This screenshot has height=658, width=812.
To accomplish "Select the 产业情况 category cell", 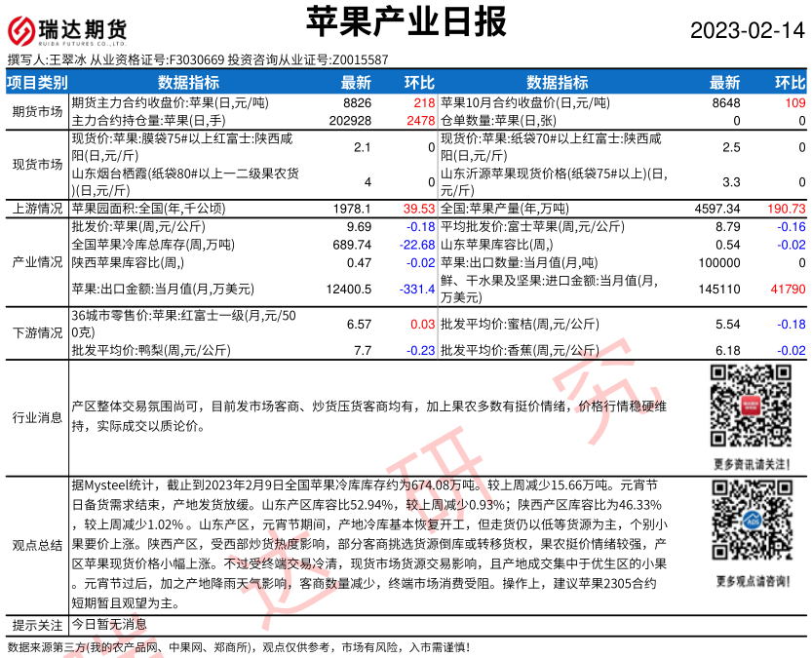I will click(x=37, y=262).
